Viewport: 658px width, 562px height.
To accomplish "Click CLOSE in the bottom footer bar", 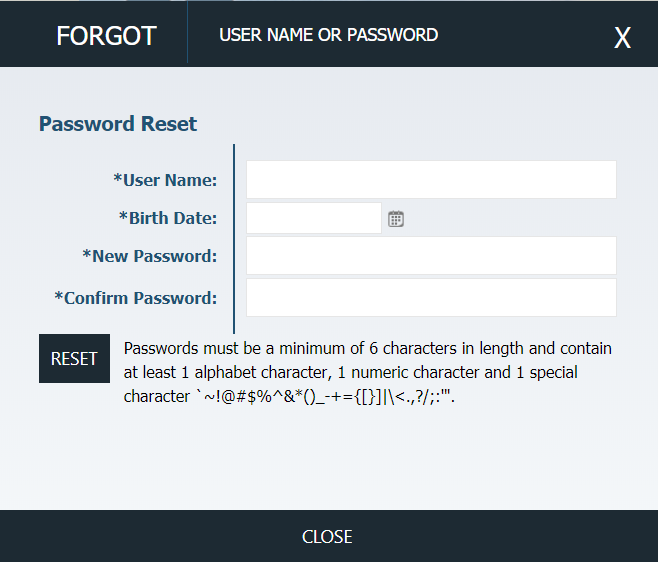I will click(x=327, y=537).
